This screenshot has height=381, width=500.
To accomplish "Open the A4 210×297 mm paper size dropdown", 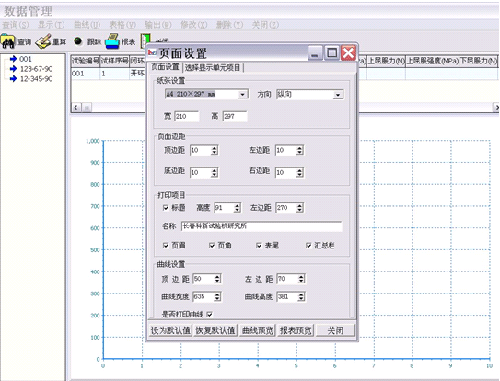I will coord(243,95).
